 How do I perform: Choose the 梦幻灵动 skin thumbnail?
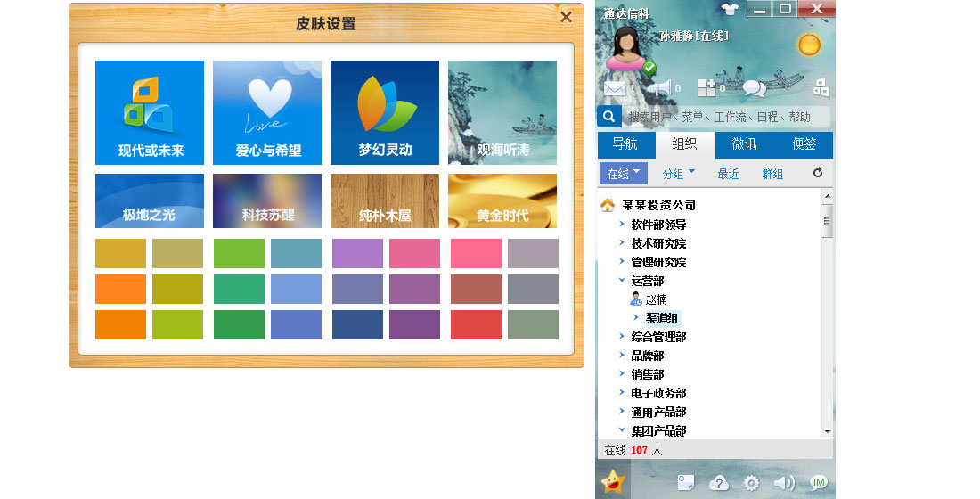click(385, 112)
